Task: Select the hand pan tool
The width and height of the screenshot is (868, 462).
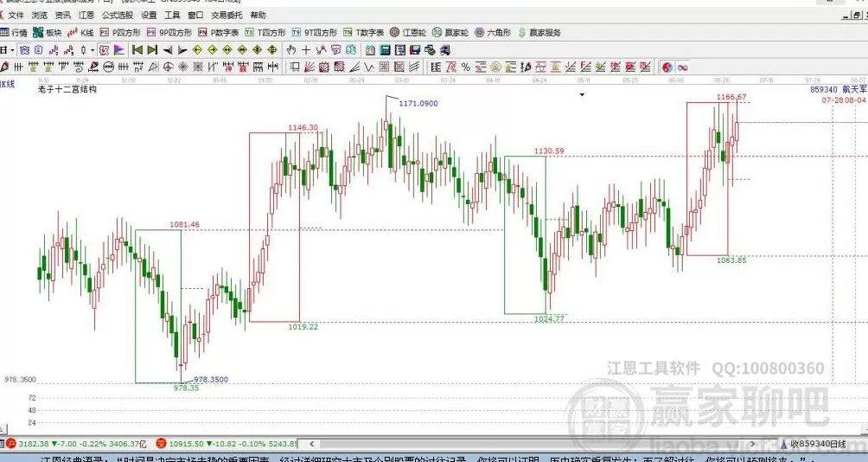Action: [x=291, y=49]
